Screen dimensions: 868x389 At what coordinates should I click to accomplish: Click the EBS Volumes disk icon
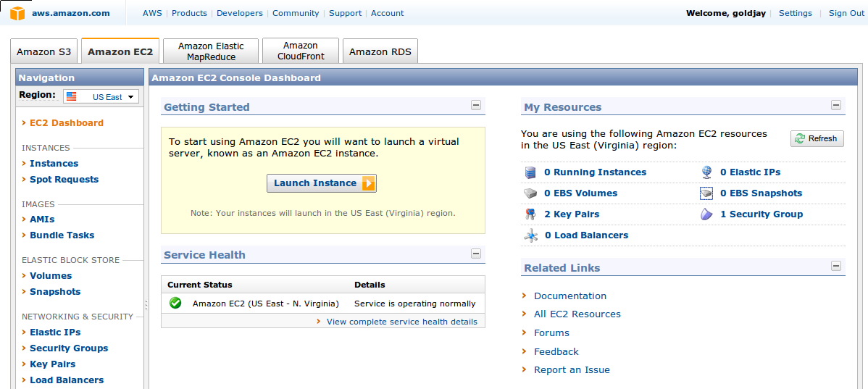click(530, 193)
